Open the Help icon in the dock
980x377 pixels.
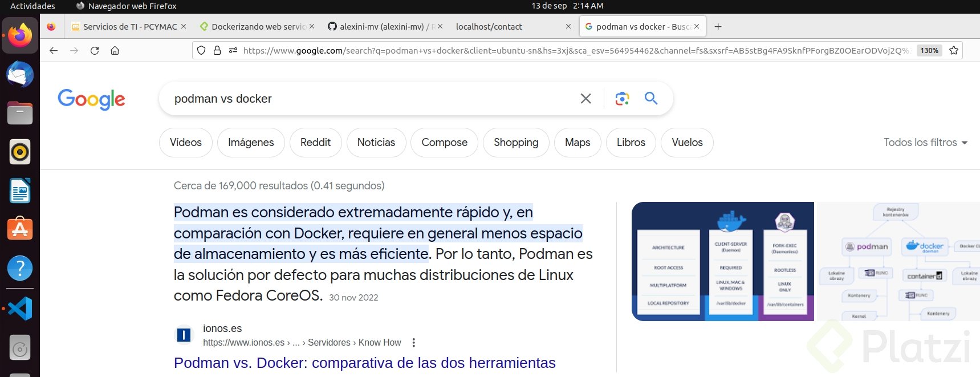pyautogui.click(x=20, y=268)
